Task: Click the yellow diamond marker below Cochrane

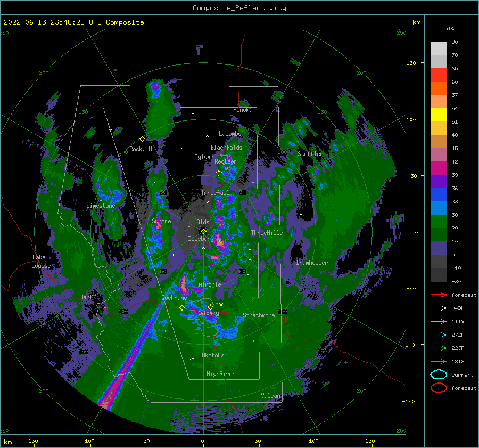Action: point(183,308)
